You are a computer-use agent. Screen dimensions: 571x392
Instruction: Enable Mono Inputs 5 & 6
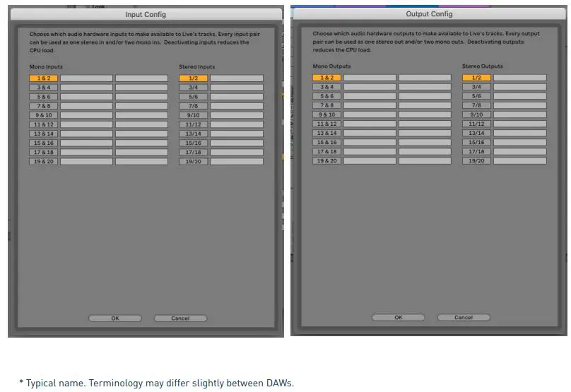pyautogui.click(x=44, y=97)
